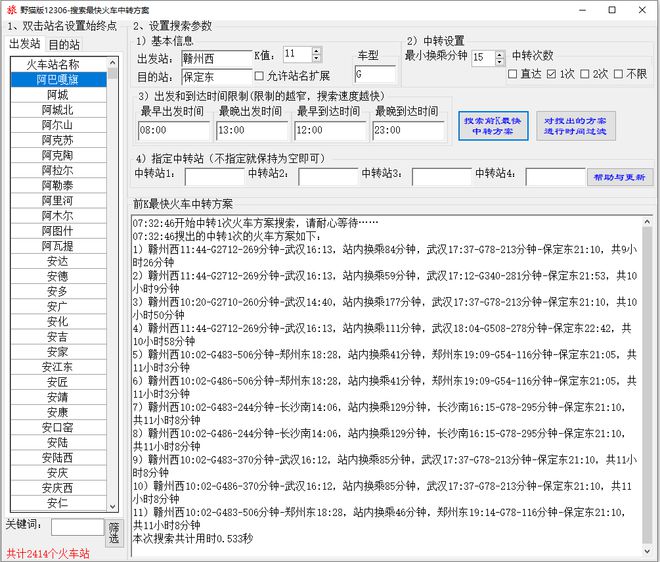Select station 安家 in the list
The height and width of the screenshot is (562, 660).
coord(58,352)
